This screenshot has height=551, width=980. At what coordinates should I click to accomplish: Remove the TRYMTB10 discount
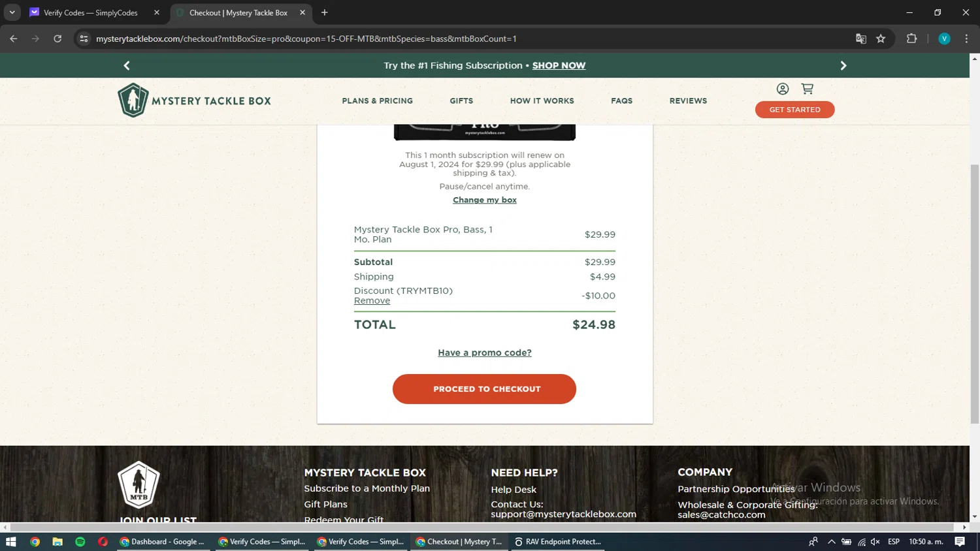click(372, 301)
